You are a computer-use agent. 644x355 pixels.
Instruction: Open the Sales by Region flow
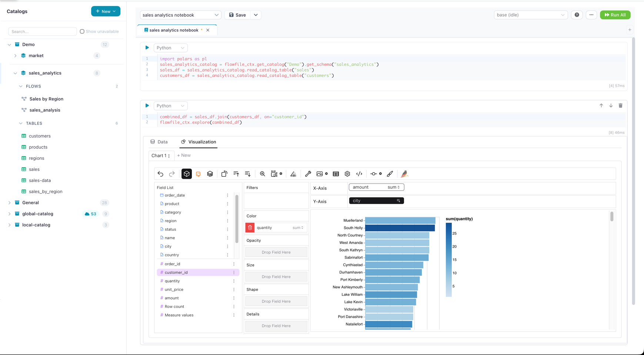(46, 99)
